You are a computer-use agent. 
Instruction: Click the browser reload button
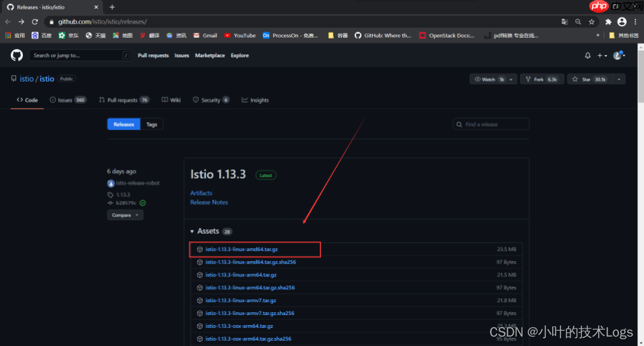[36, 22]
